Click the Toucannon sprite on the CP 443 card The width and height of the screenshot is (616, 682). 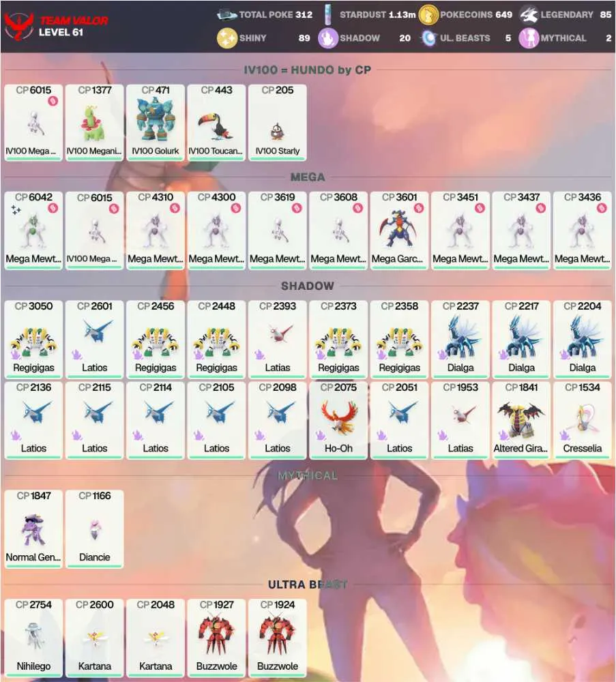point(216,126)
